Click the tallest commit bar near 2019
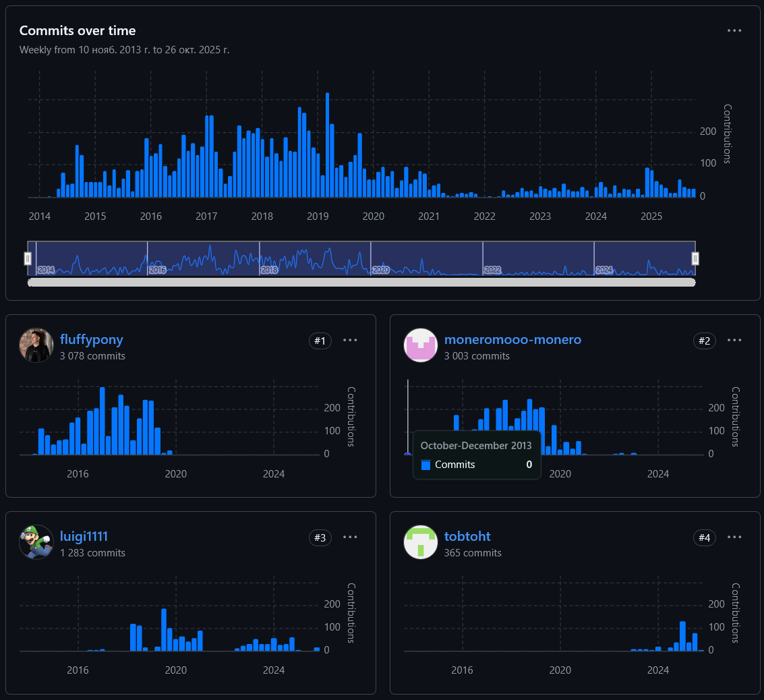Screen dimensions: 764x700 pyautogui.click(x=328, y=145)
